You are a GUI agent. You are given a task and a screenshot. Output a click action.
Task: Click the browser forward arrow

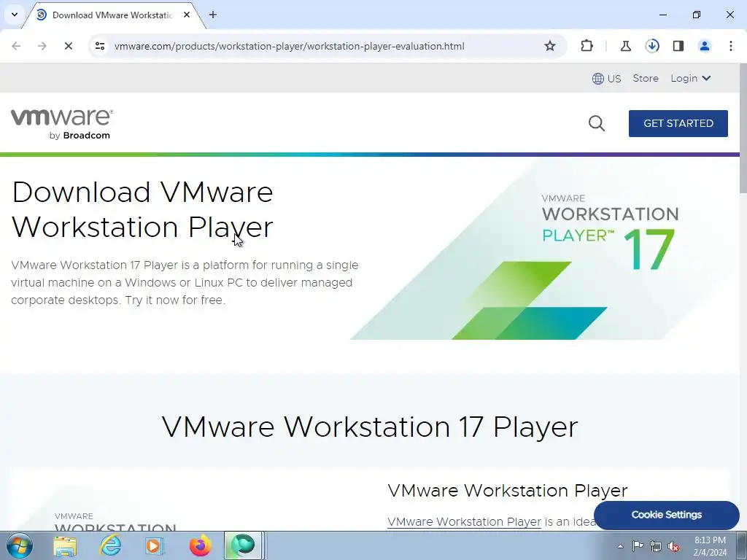[42, 46]
